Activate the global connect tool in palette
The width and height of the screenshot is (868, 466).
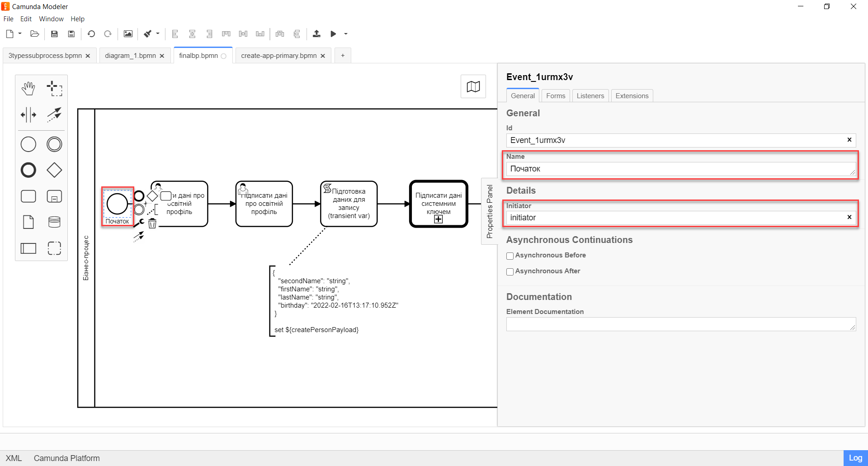pyautogui.click(x=54, y=115)
